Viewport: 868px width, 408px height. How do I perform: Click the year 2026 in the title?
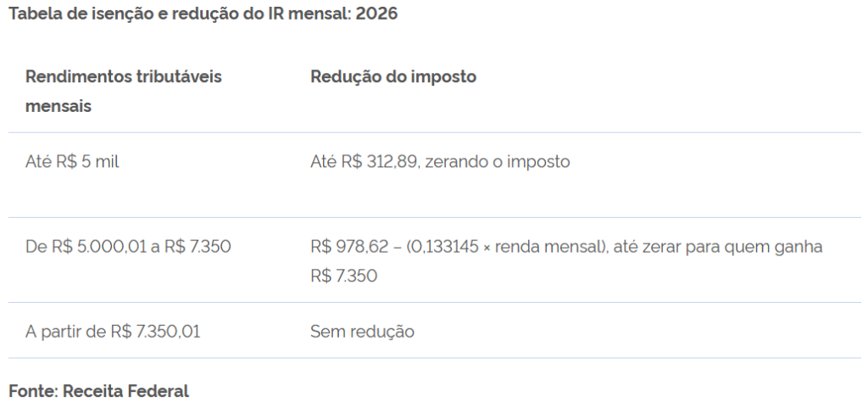coord(377,14)
